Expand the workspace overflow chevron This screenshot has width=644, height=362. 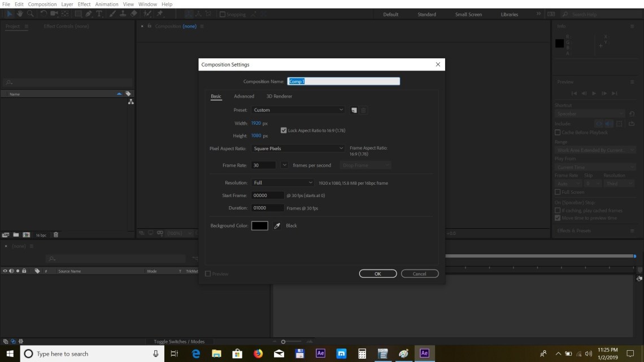pyautogui.click(x=538, y=14)
